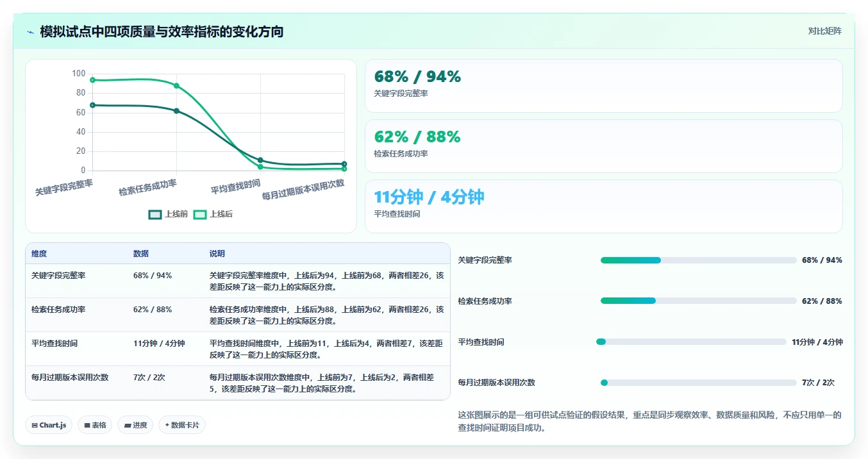
Task: Click the 平均查找时间 chart axis label
Action: [x=235, y=187]
